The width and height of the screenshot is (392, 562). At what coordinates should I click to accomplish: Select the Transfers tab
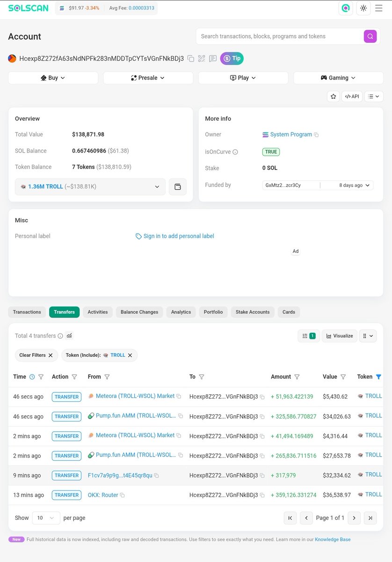64,312
